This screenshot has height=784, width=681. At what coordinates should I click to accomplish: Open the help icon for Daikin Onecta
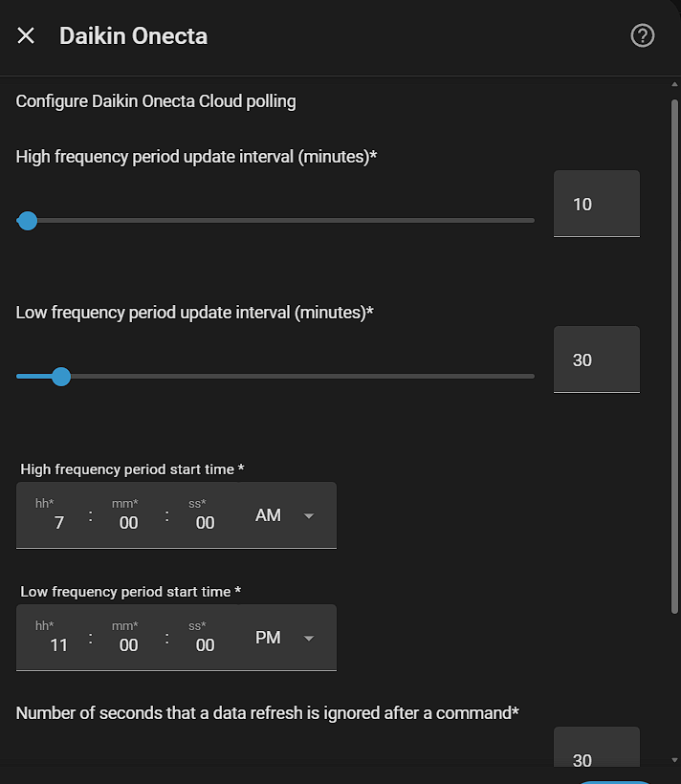(x=642, y=35)
